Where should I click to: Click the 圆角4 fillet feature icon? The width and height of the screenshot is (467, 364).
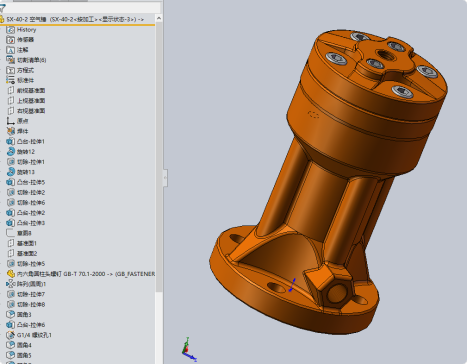tap(11, 345)
